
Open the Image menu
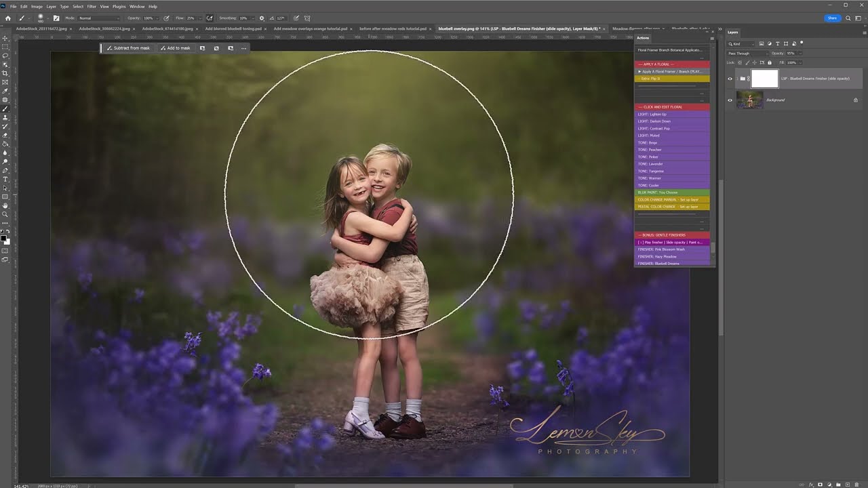[37, 6]
